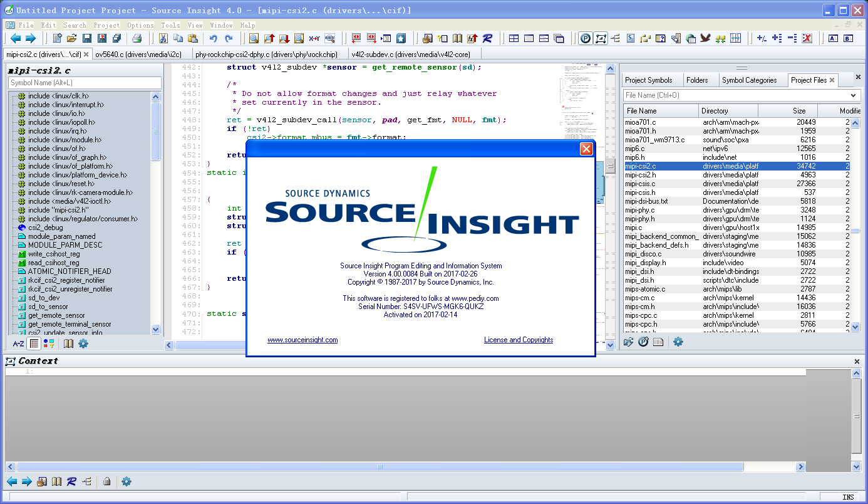The image size is (868, 504).
Task: Click the Cascade windows icon
Action: pos(559,38)
